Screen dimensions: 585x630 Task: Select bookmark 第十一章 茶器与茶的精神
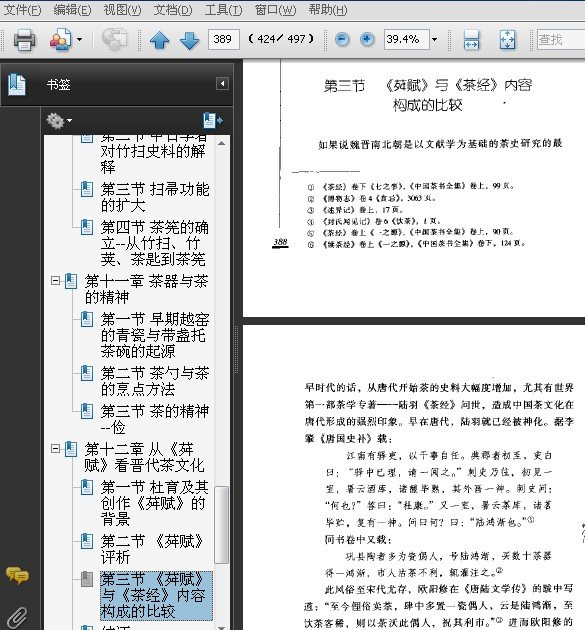pyautogui.click(x=146, y=289)
